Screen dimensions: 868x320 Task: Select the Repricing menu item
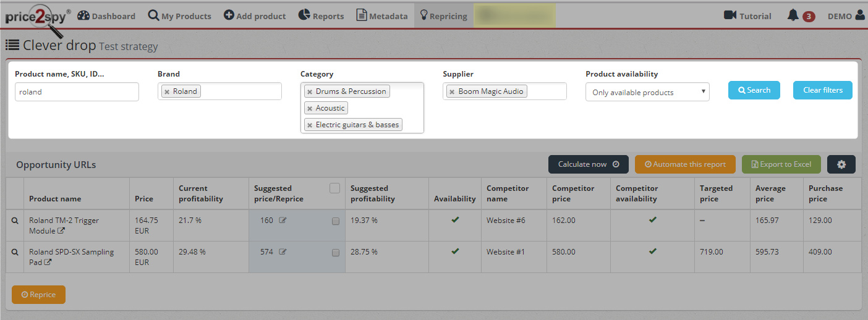[x=443, y=15]
